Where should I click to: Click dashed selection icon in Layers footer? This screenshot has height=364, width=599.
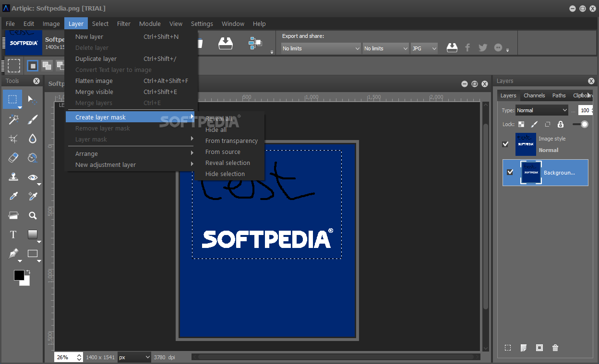[508, 348]
